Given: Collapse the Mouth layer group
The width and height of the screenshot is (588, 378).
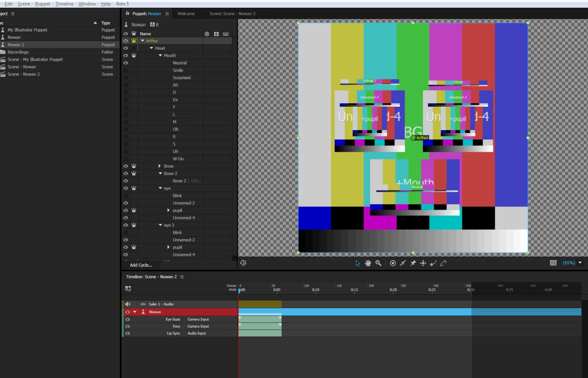Looking at the screenshot, I should tap(160, 55).
